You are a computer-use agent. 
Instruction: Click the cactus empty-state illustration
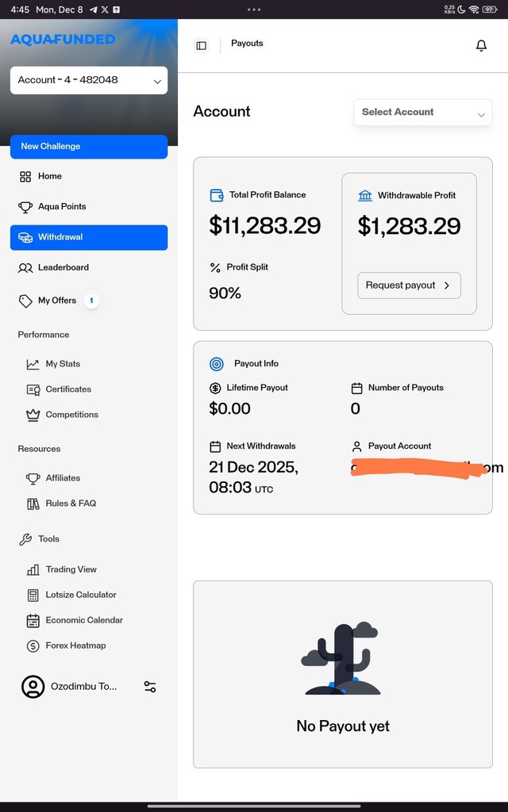pyautogui.click(x=343, y=659)
